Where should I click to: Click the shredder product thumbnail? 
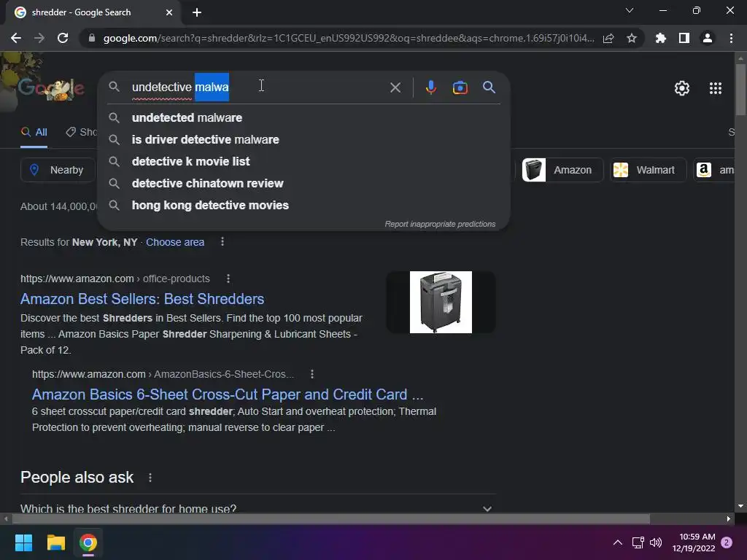441,302
